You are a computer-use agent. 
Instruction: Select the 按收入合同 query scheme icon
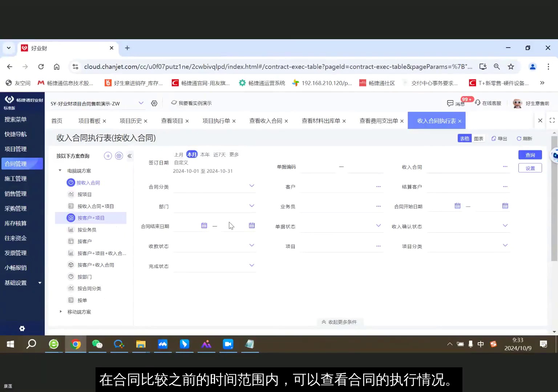click(x=71, y=183)
